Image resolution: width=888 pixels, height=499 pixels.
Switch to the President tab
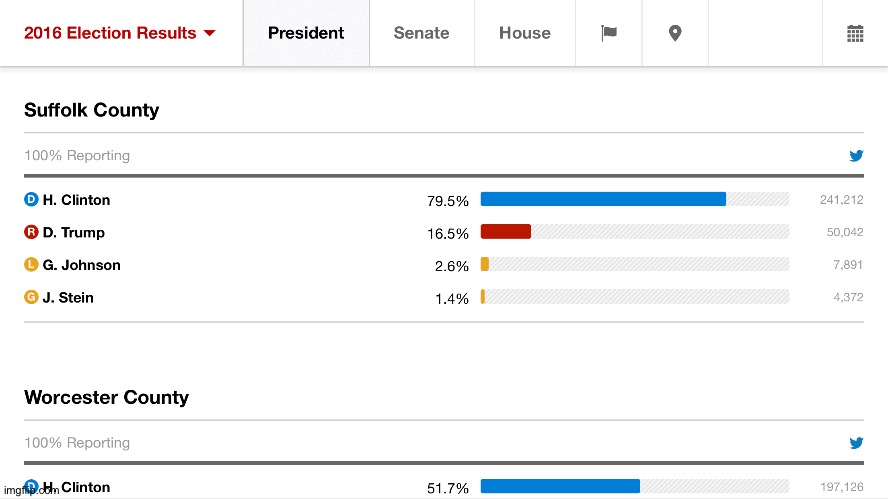click(x=306, y=33)
